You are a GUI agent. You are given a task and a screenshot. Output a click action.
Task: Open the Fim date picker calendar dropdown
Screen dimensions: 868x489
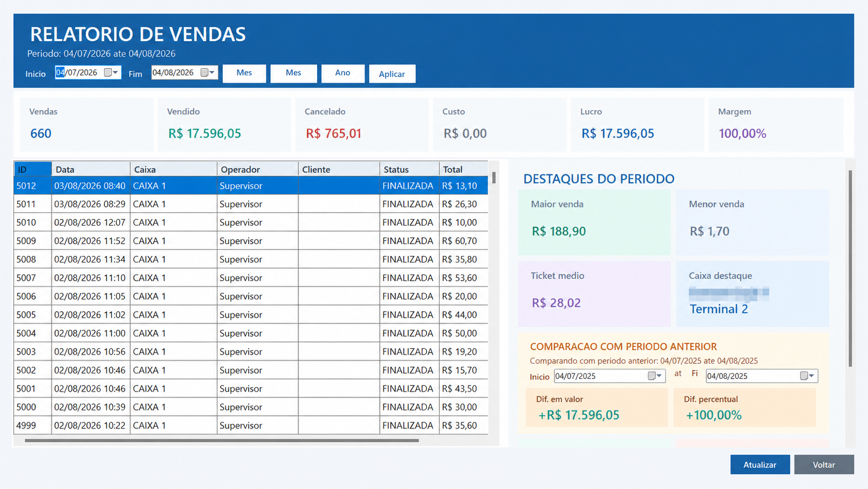pyautogui.click(x=208, y=73)
